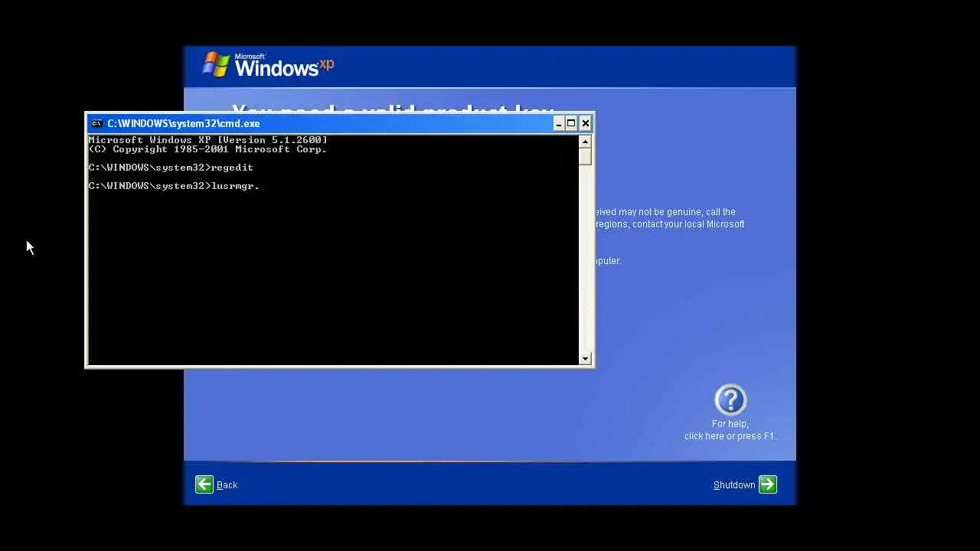Screen dimensions: 980x551
Task: Click the 'regedit' command line
Action: pos(171,168)
